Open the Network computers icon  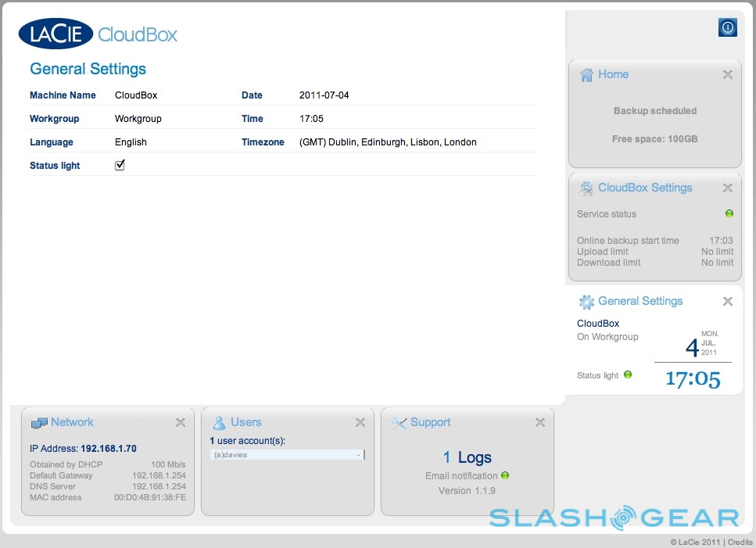tap(39, 423)
